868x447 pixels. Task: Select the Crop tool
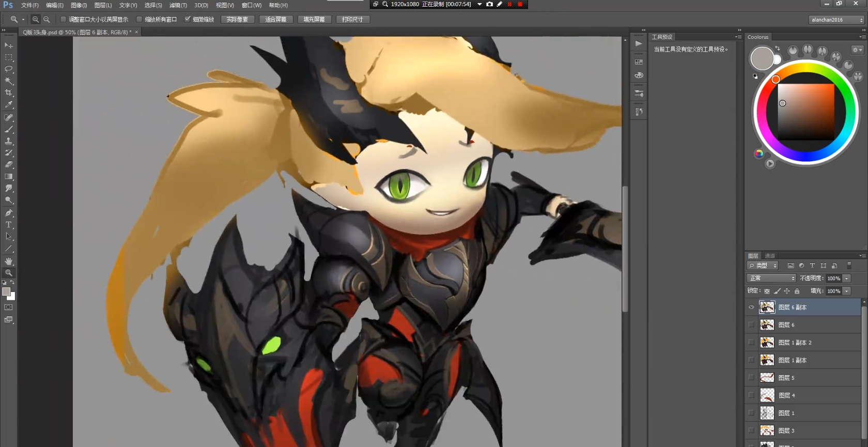pos(9,93)
